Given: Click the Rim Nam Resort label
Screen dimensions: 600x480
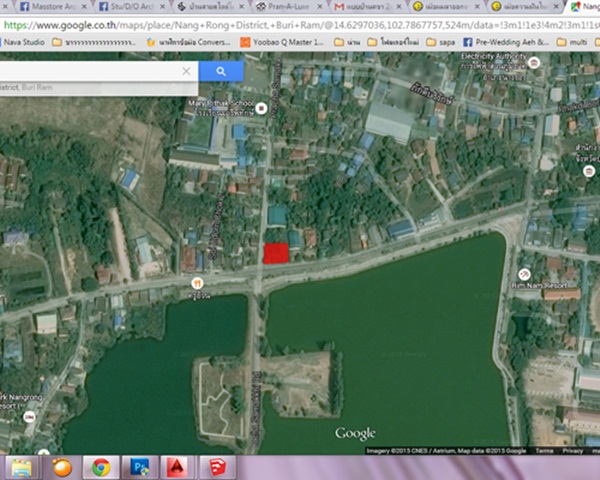Looking at the screenshot, I should [539, 286].
